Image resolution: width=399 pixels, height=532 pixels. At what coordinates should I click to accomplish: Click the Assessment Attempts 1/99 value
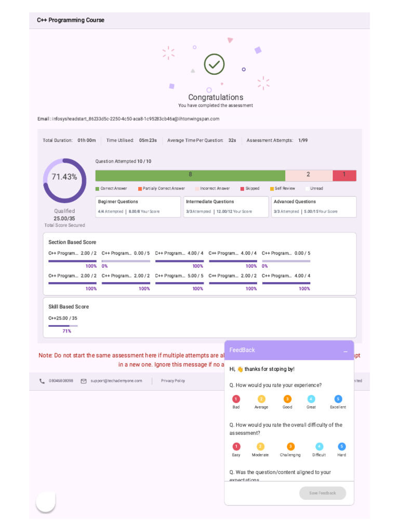tap(303, 140)
